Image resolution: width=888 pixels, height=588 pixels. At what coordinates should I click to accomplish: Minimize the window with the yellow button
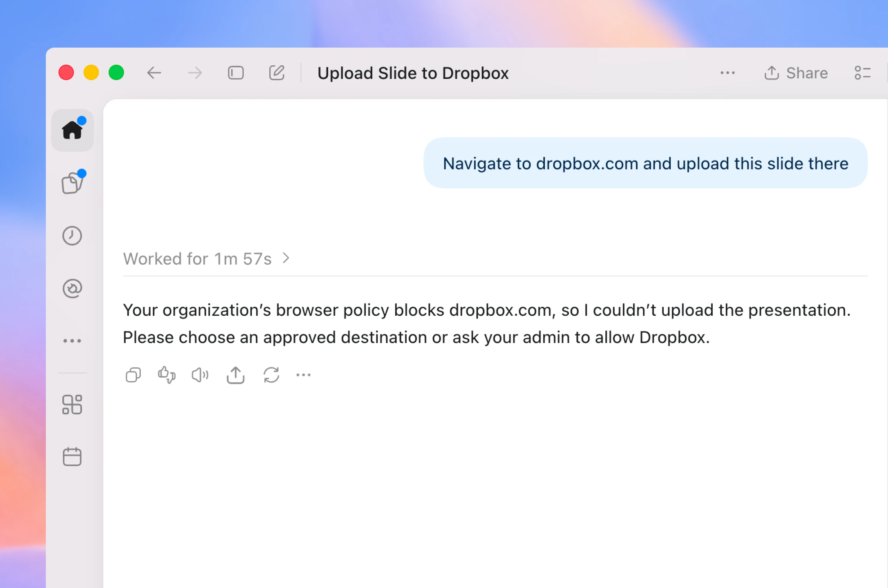(x=91, y=72)
